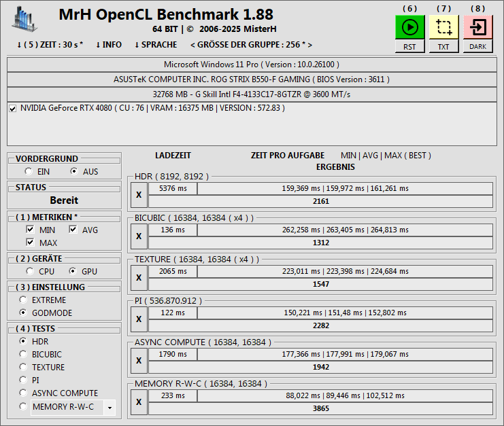Click the MEMORY R-W-C load time 233 ms
Image resolution: width=504 pixels, height=426 pixels.
(173, 395)
